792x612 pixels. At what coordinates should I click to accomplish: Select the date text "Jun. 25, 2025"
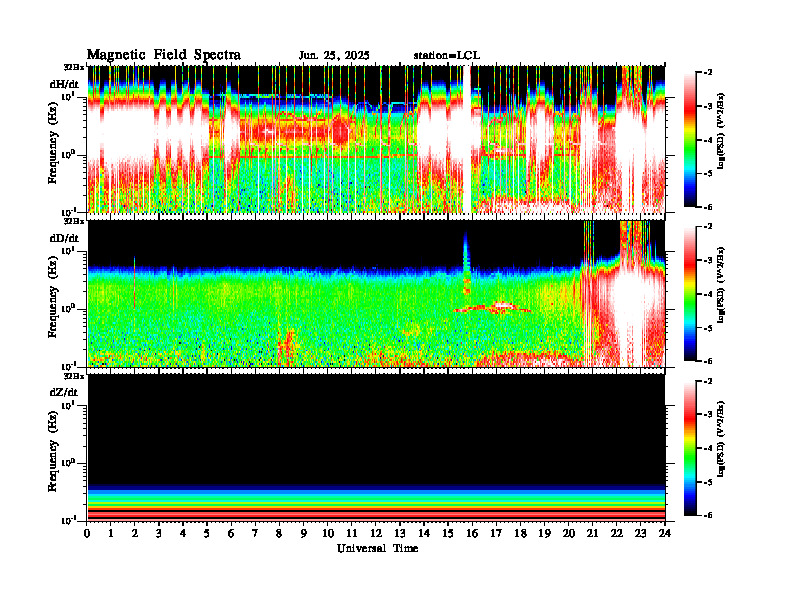334,56
